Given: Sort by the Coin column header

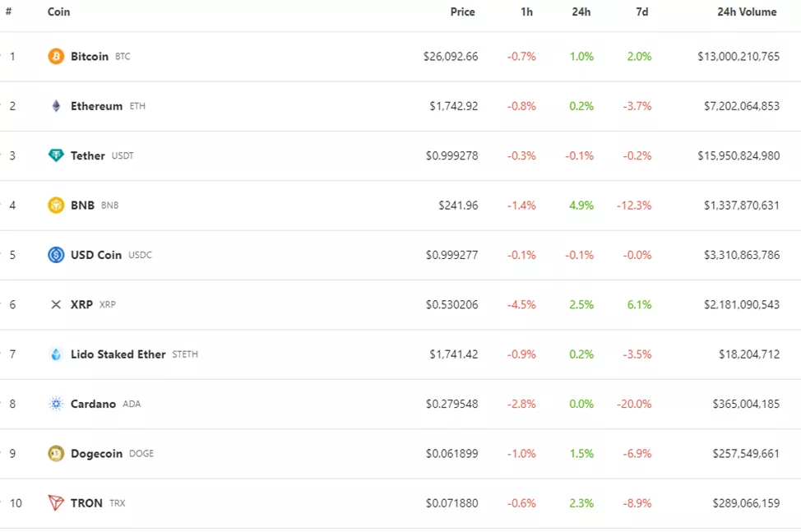Looking at the screenshot, I should (x=59, y=12).
